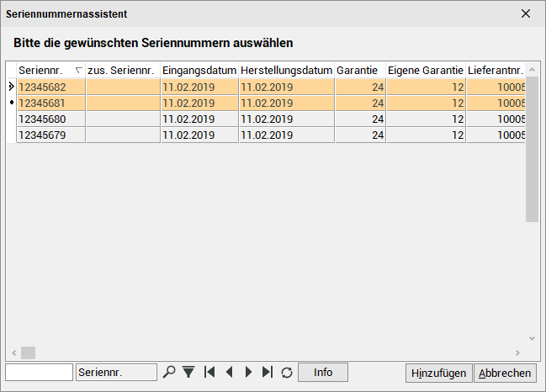546x392 pixels.
Task: Click the Eingangsdatum column header
Action: click(x=199, y=71)
